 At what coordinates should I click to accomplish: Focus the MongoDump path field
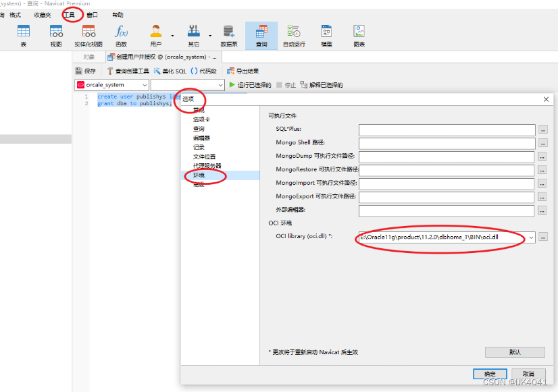click(447, 157)
